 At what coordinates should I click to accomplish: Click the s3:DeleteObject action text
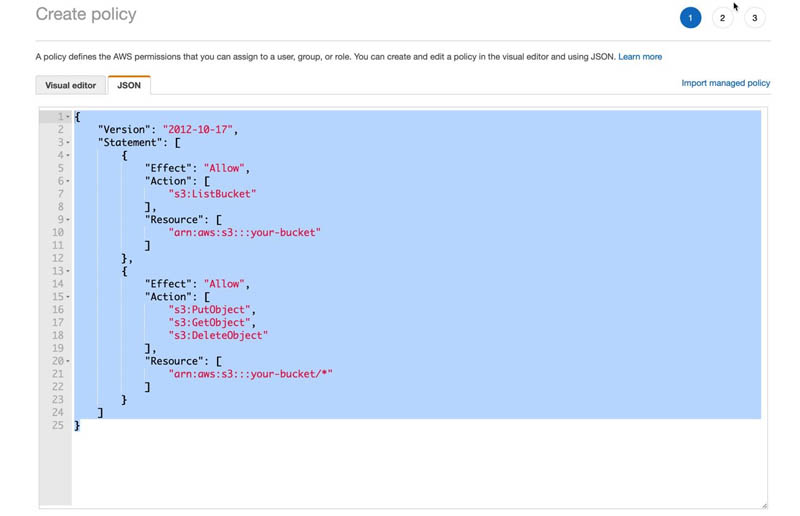point(218,335)
